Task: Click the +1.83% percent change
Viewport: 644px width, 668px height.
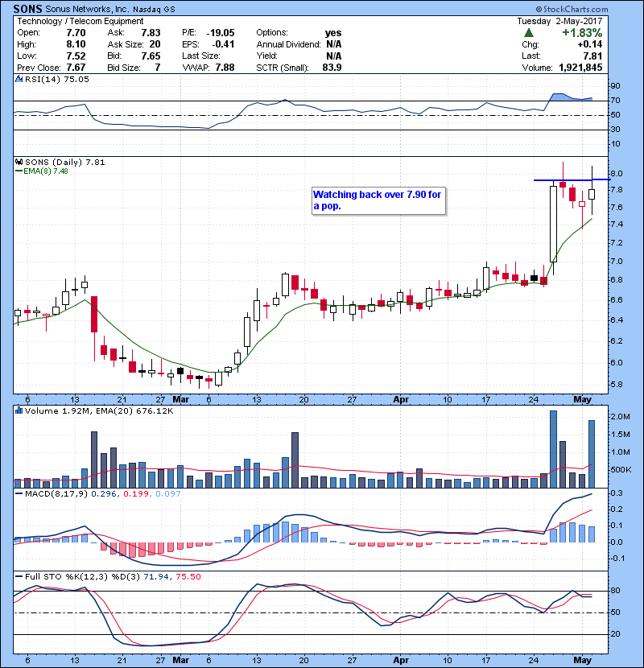Action: coord(582,33)
